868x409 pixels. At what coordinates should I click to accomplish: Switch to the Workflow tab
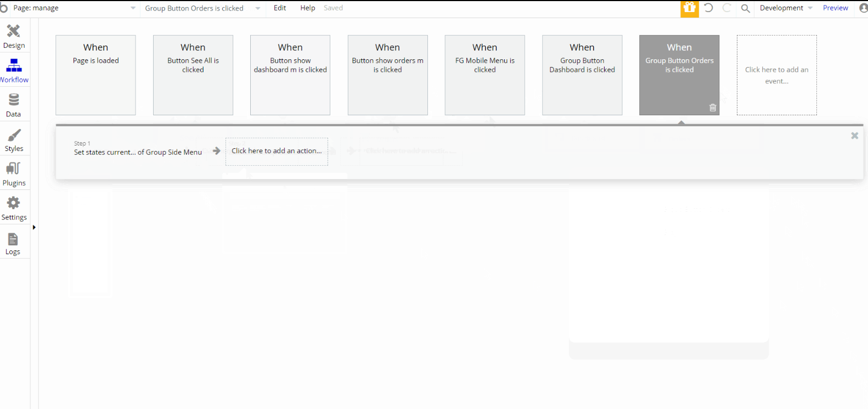click(14, 71)
